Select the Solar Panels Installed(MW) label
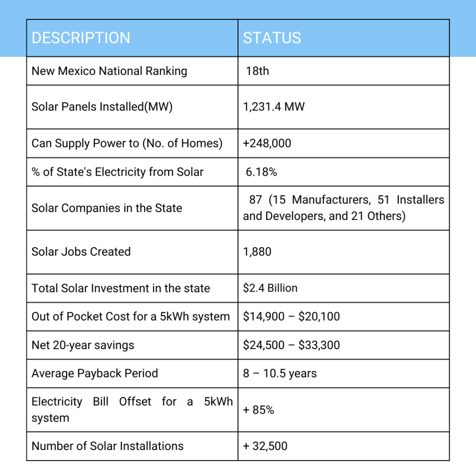The width and height of the screenshot is (476, 476). 102,107
